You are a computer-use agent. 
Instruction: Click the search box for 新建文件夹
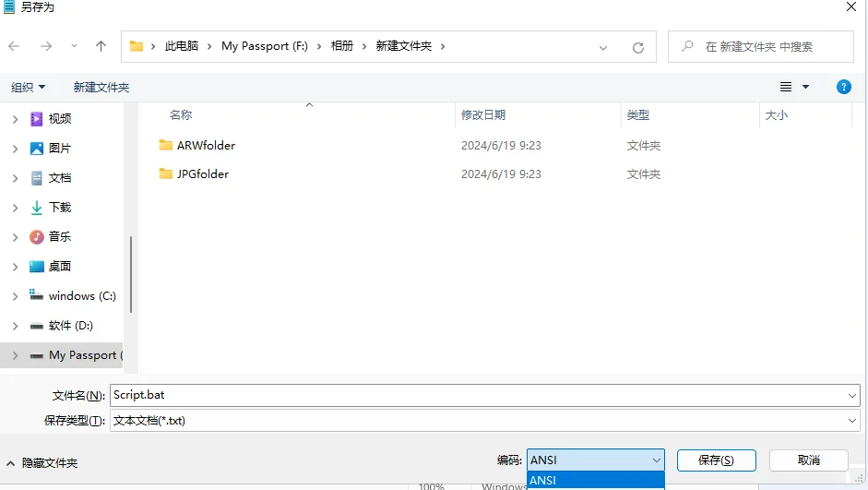[761, 46]
